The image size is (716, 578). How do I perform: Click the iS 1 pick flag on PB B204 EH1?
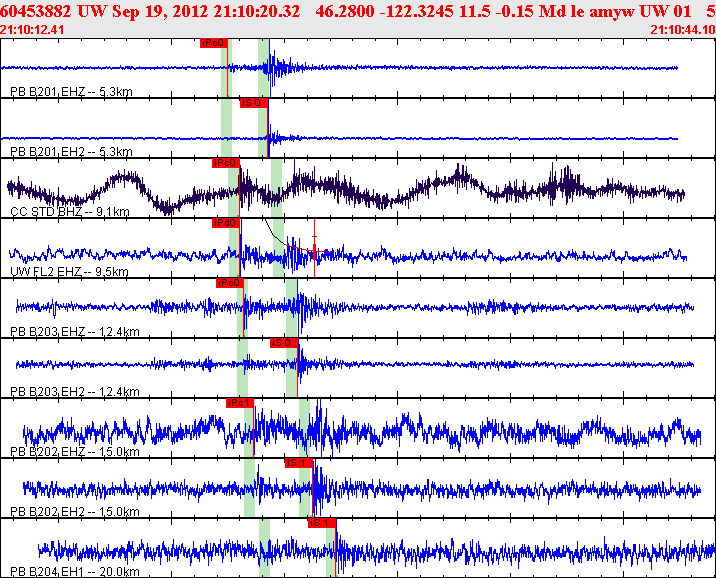(x=322, y=522)
